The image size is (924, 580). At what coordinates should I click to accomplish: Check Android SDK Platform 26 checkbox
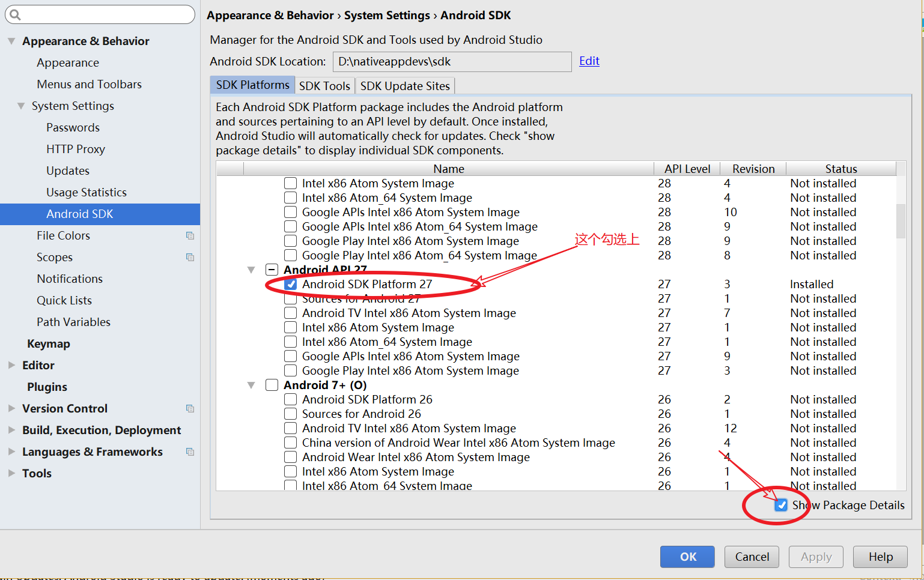click(291, 399)
